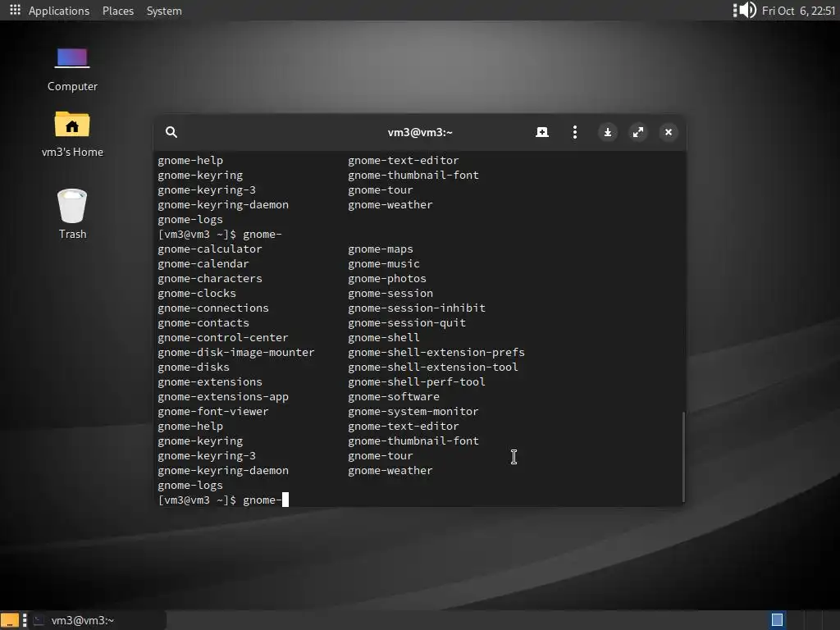Open the Places menu
The width and height of the screenshot is (840, 630).
(118, 11)
